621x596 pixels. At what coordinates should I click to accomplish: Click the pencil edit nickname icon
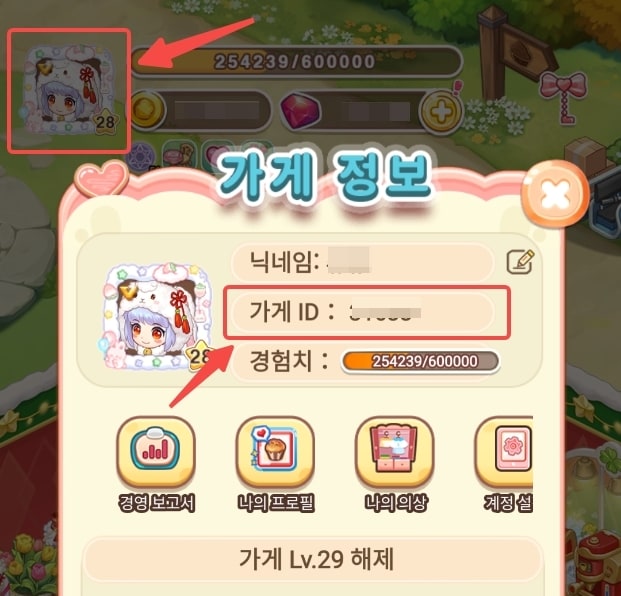coord(520,261)
